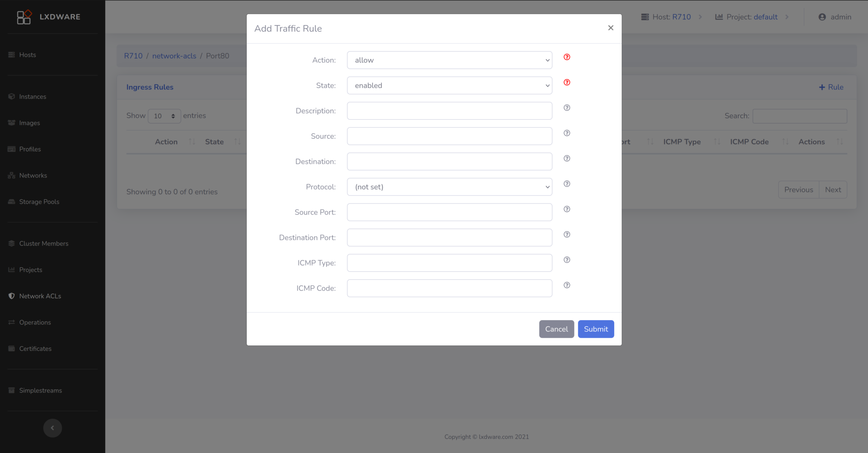View Cluster Members using sidebar icon
Screen dimensions: 868x453
(x=44, y=243)
